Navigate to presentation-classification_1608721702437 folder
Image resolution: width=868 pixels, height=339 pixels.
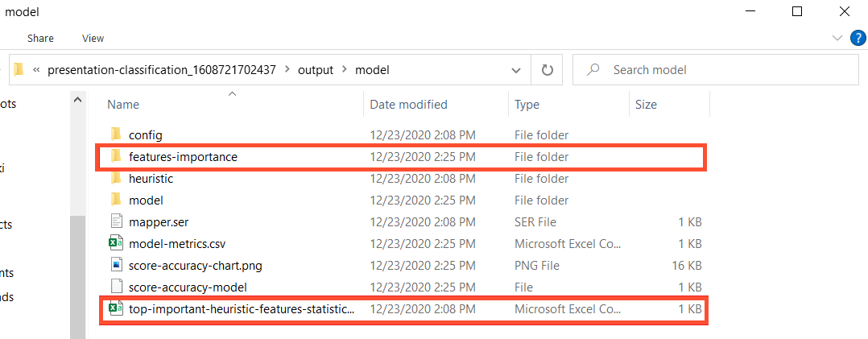tap(162, 70)
